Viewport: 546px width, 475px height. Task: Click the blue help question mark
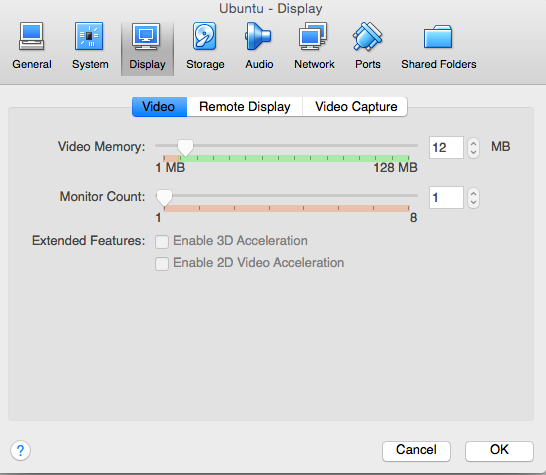pyautogui.click(x=20, y=450)
